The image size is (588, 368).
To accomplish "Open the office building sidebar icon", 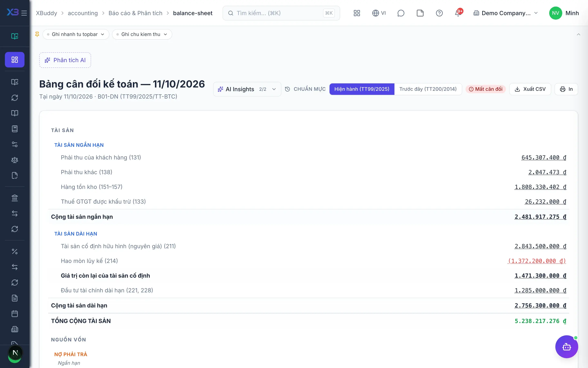I will [14, 329].
